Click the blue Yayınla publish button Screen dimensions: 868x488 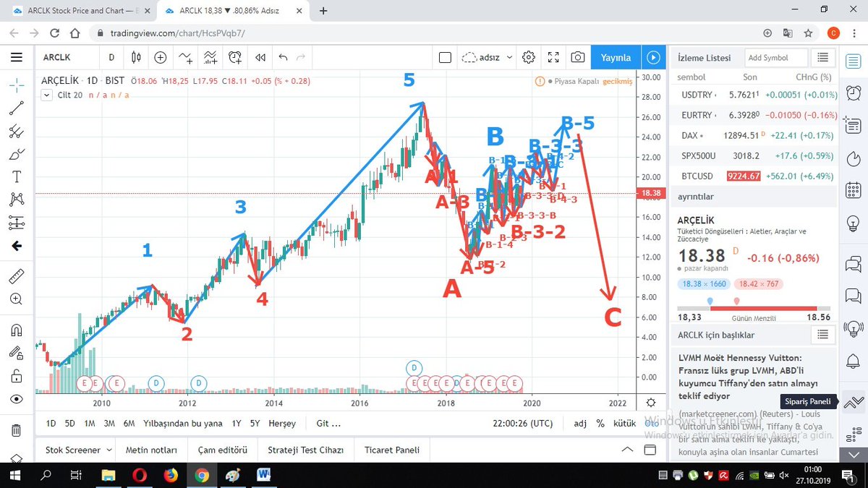pos(616,57)
